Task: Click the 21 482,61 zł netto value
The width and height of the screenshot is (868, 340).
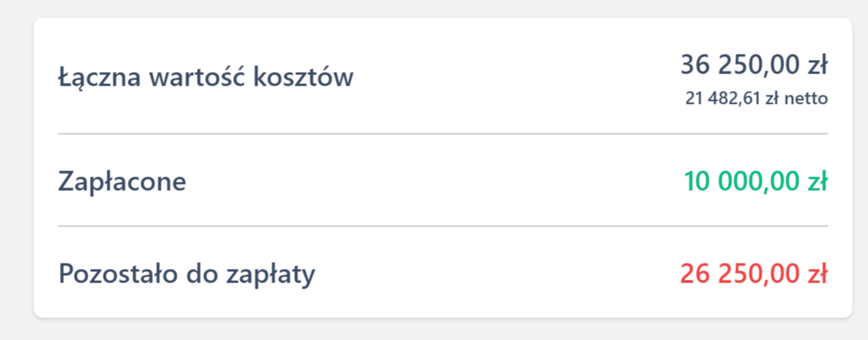Action: 756,98
